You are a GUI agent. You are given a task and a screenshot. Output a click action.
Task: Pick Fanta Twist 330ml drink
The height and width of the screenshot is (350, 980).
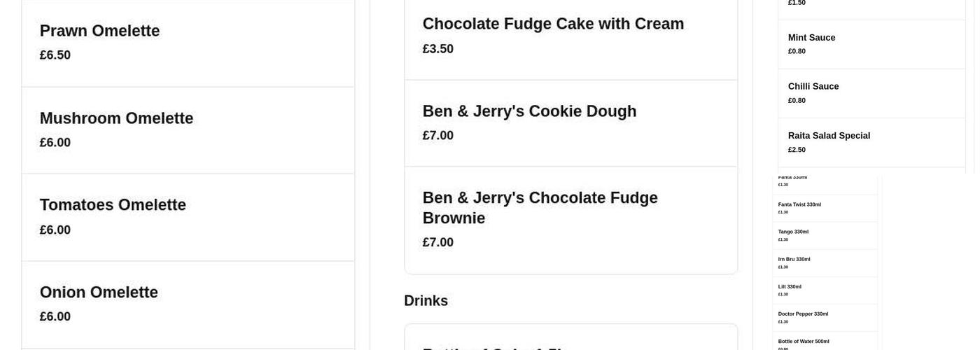coord(799,204)
